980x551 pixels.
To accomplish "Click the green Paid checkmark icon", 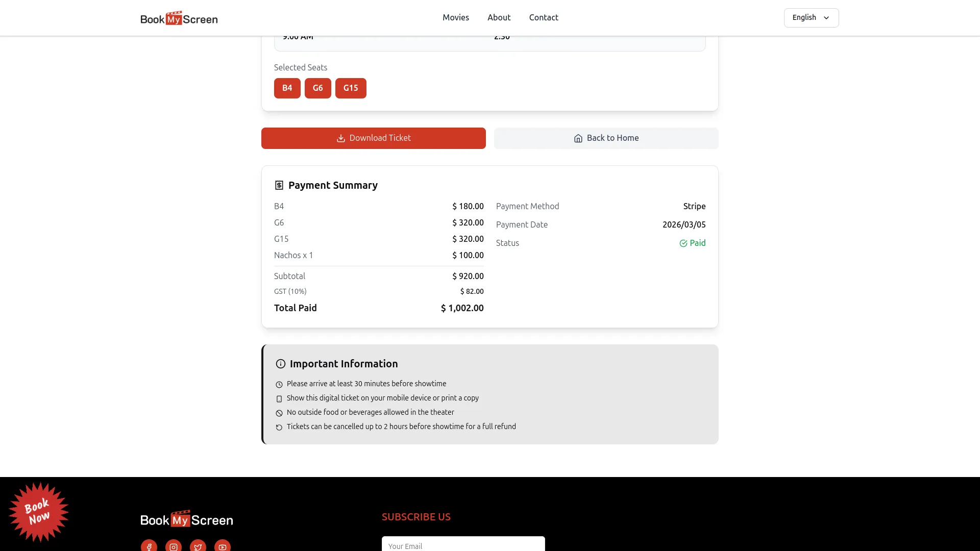I will 684,243.
